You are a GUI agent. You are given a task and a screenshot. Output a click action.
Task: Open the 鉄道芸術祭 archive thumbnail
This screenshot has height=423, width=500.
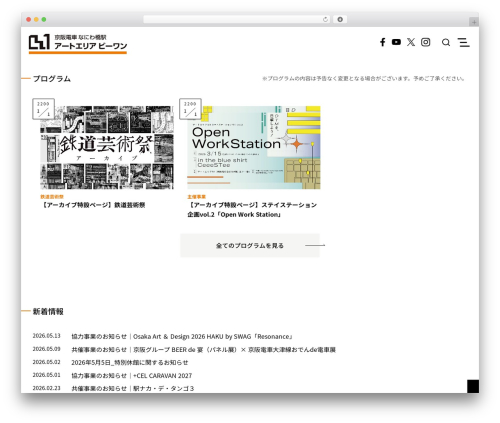click(x=107, y=147)
